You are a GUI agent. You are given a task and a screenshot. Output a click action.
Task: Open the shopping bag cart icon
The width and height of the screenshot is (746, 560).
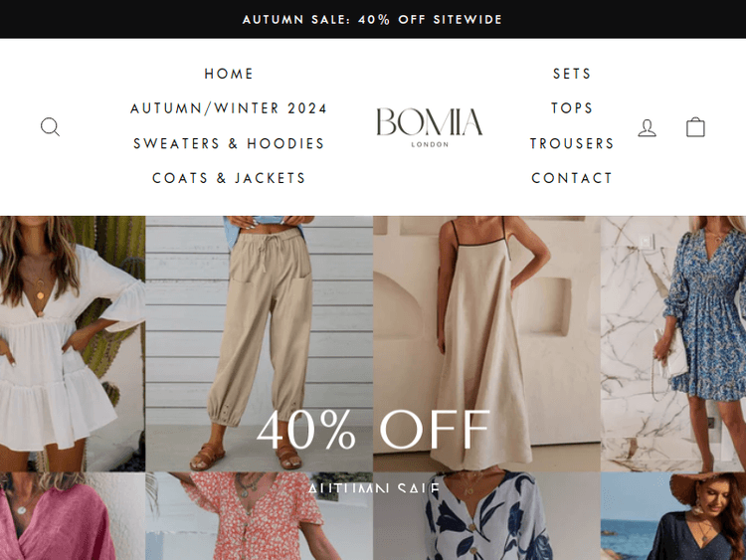click(x=695, y=127)
